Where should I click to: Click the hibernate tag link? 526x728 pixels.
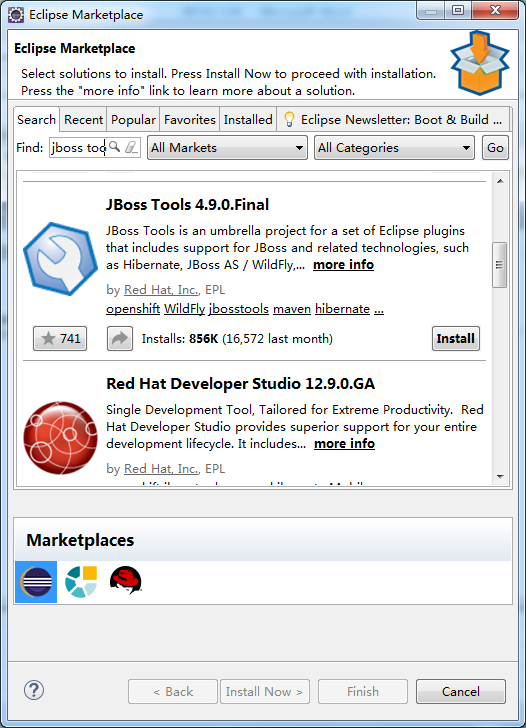pyautogui.click(x=342, y=309)
